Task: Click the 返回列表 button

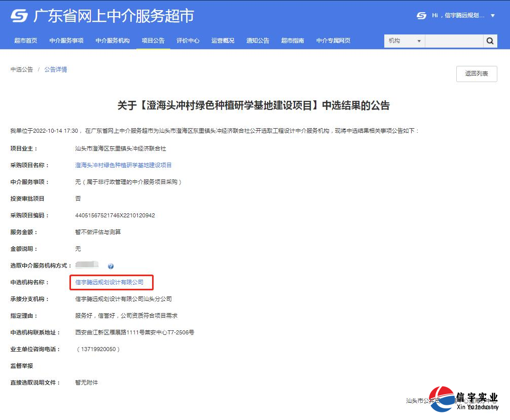Action: click(x=476, y=73)
